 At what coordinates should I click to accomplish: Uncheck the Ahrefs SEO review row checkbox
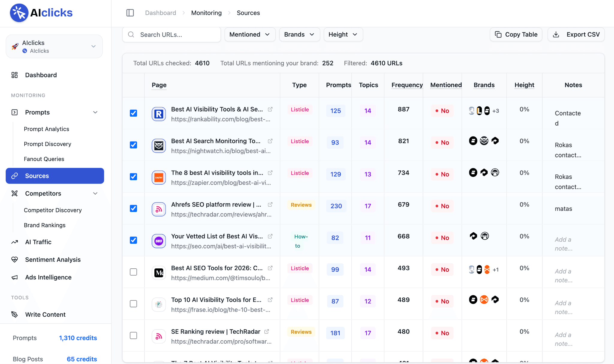coord(133,208)
